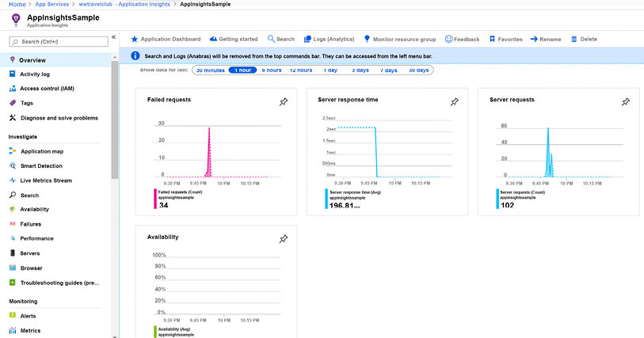Screen dimensions: 644x338
Task: Click the Getting started label
Action: point(238,39)
